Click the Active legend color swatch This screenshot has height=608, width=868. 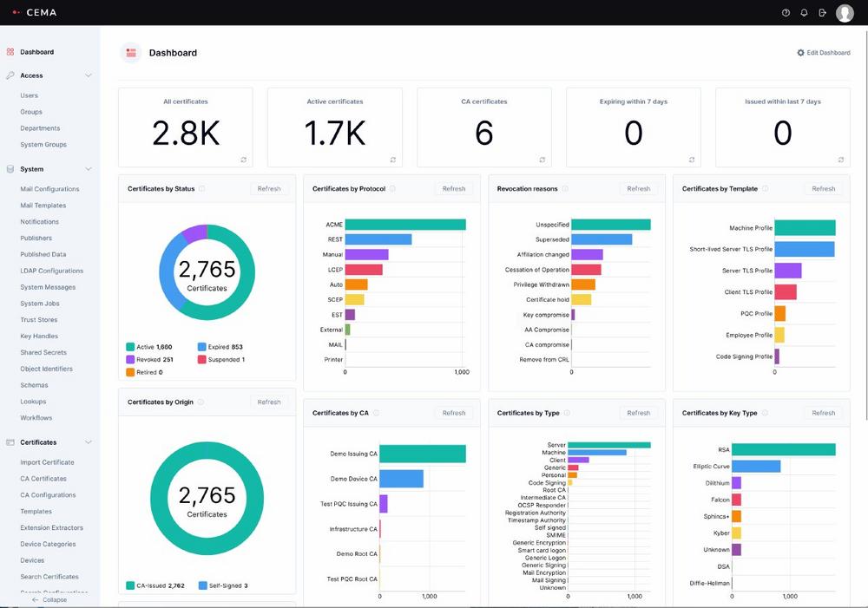[130, 347]
